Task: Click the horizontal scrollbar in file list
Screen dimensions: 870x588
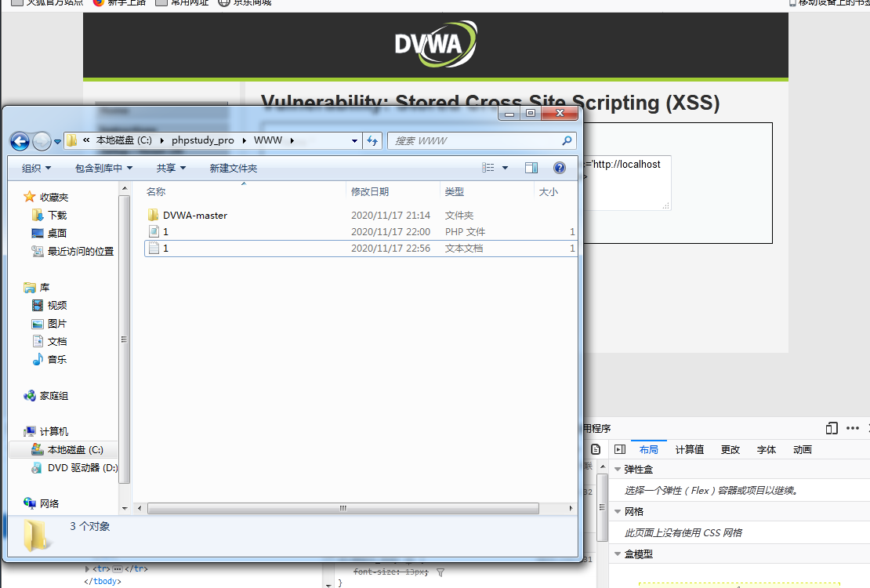Action: pos(343,508)
